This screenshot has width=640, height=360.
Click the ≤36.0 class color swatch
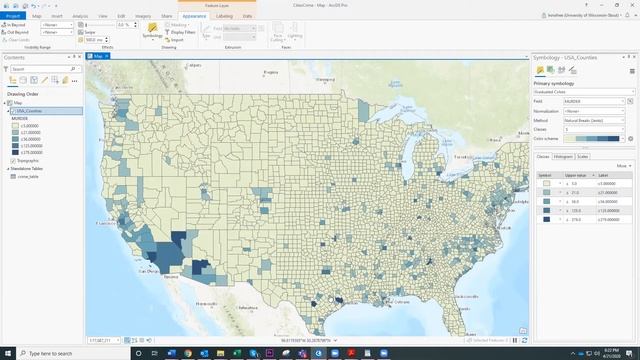click(x=547, y=202)
